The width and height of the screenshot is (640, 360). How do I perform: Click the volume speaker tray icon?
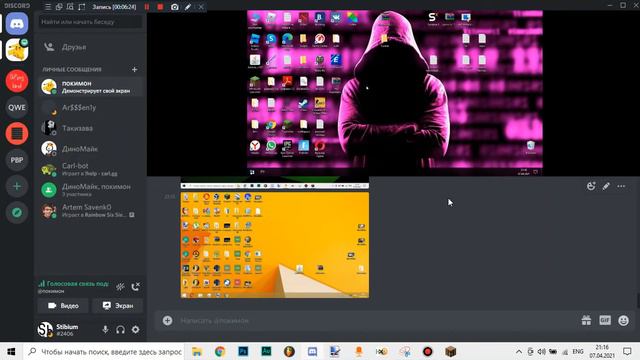pyautogui.click(x=542, y=351)
